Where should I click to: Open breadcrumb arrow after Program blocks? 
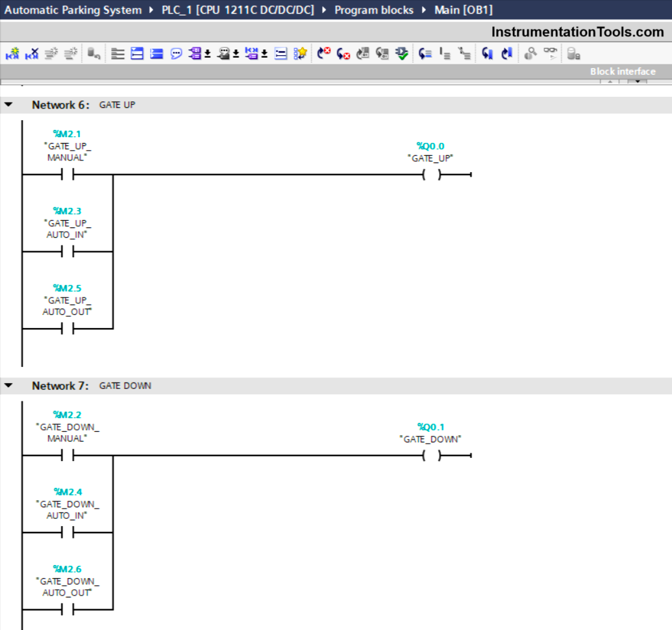click(x=423, y=10)
